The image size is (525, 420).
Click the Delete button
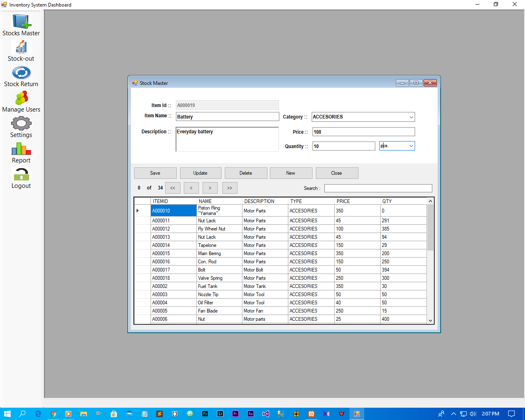tap(246, 173)
